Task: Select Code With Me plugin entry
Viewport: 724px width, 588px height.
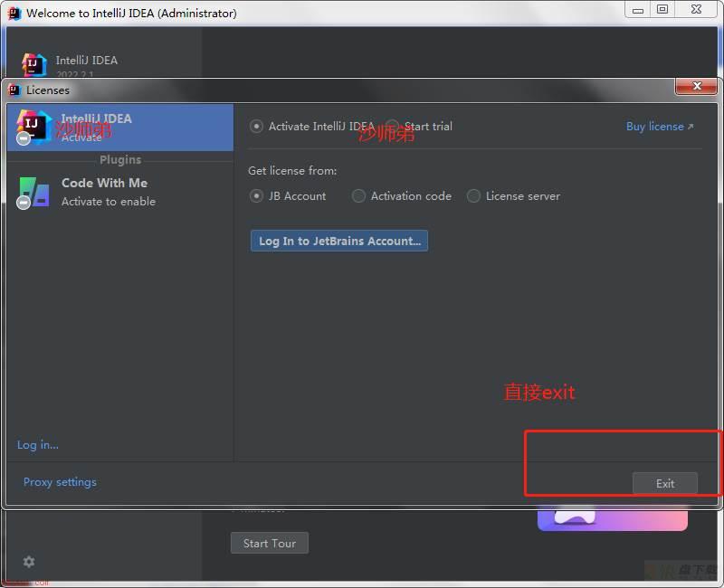Action: [120, 192]
